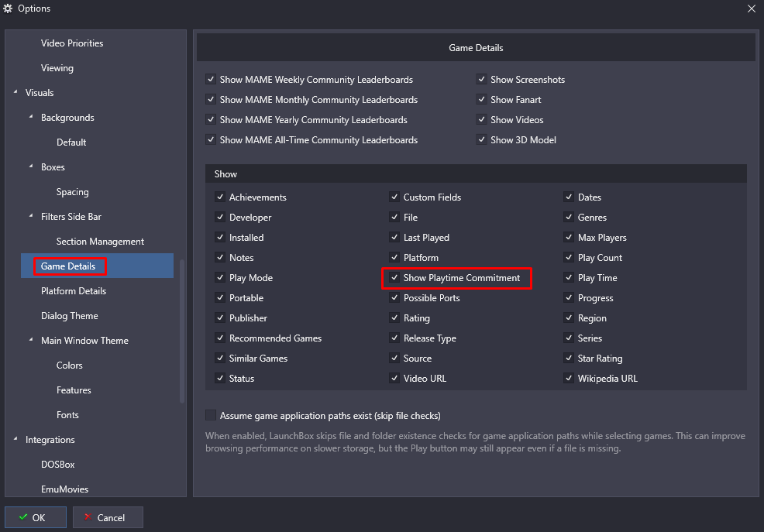Collapse the Main Window Theme node
The width and height of the screenshot is (764, 532).
(x=31, y=340)
